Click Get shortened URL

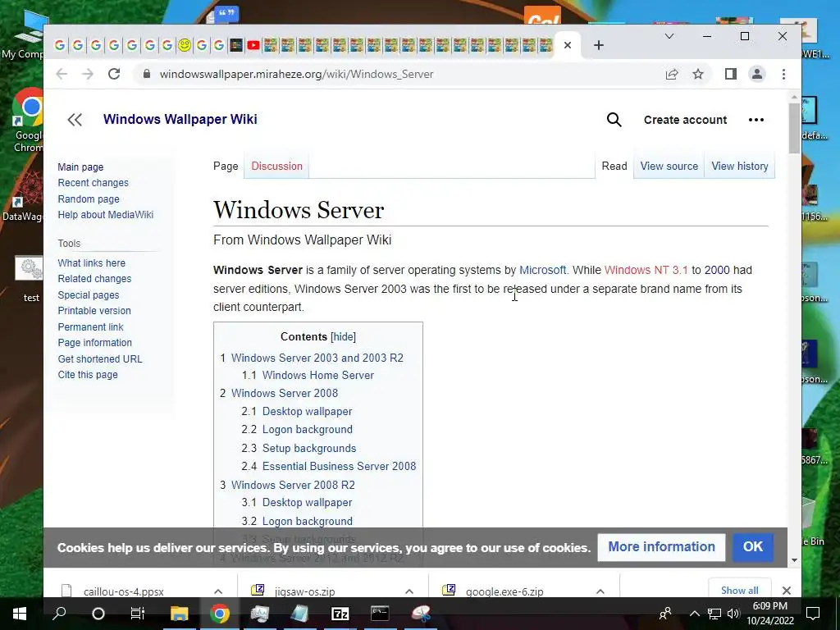(x=100, y=359)
